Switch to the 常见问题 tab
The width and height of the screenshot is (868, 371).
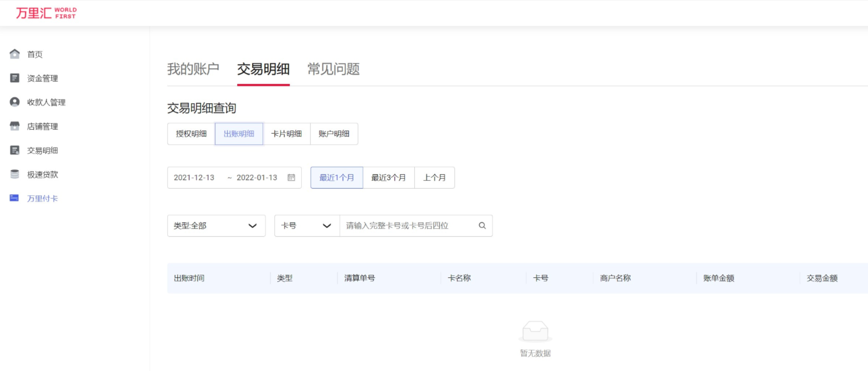tap(334, 69)
